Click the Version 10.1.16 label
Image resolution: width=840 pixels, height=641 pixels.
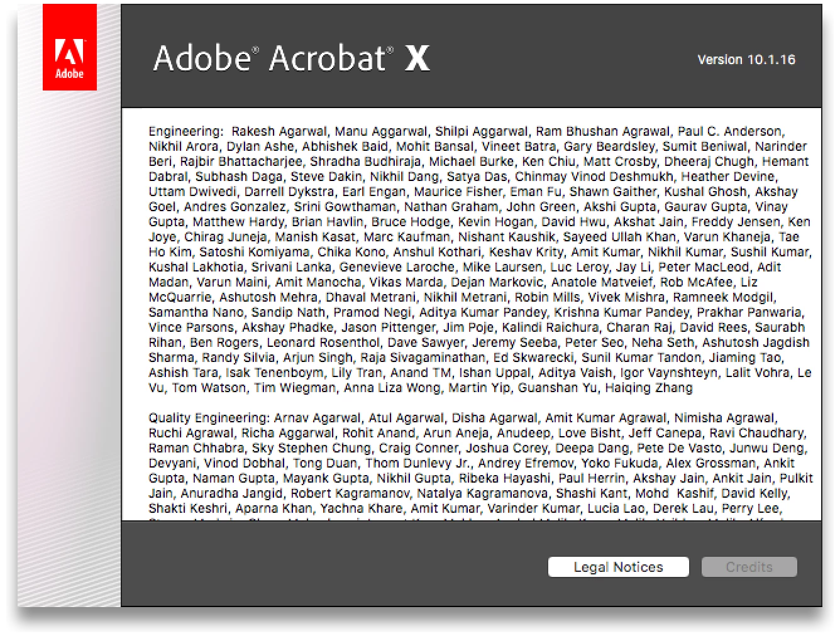tap(746, 60)
